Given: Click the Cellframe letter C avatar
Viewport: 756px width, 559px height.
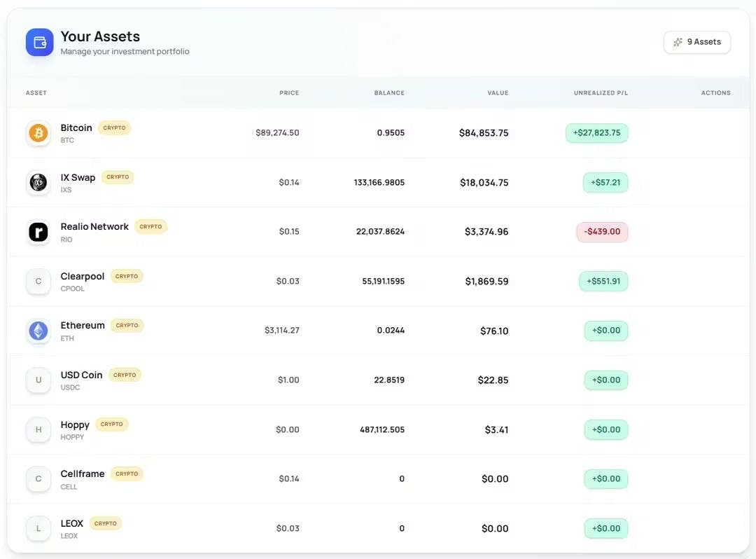Looking at the screenshot, I should coord(38,479).
